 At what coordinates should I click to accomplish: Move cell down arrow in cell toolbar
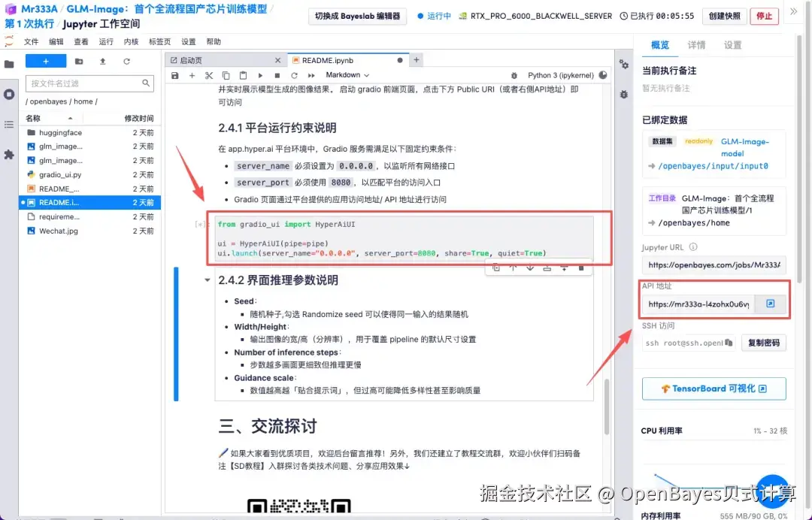(530, 268)
